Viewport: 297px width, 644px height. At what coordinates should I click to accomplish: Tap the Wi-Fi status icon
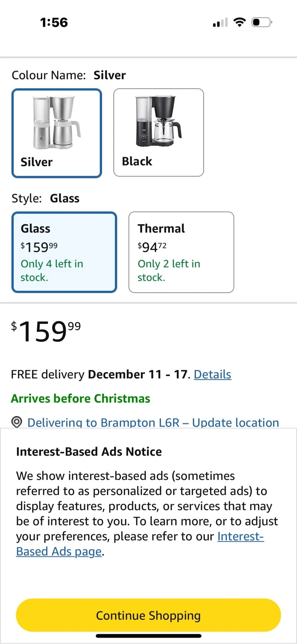[240, 22]
